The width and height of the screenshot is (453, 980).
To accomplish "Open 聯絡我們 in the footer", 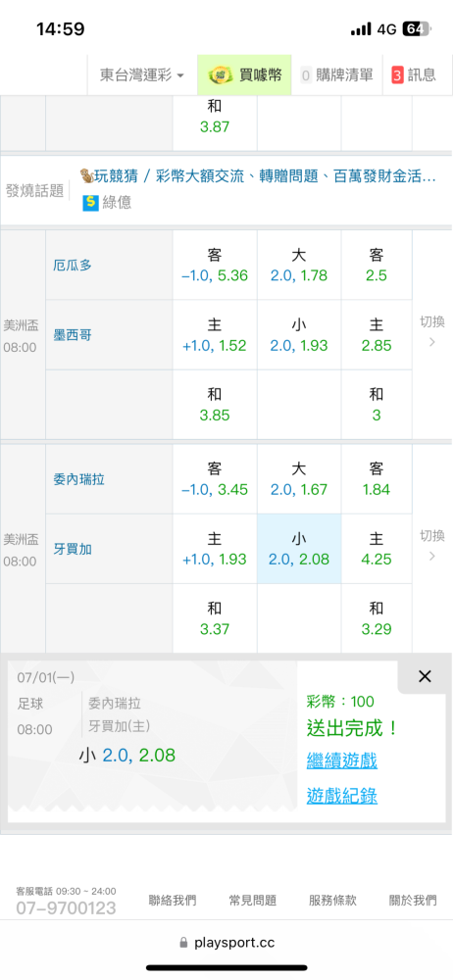I will (x=173, y=901).
